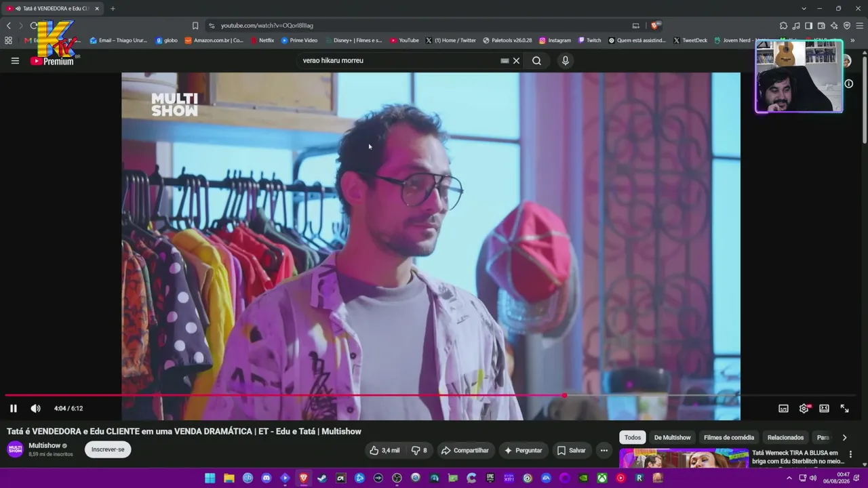Like the video with 3,4 mil likes
868x488 pixels.
tap(384, 450)
